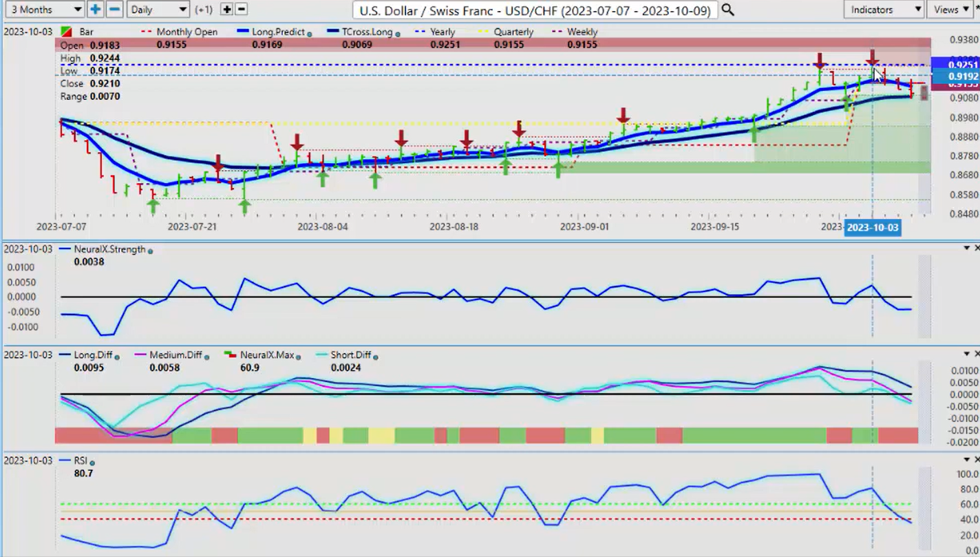Click the RSI value 80.7
This screenshot has height=557, width=980.
coord(83,474)
